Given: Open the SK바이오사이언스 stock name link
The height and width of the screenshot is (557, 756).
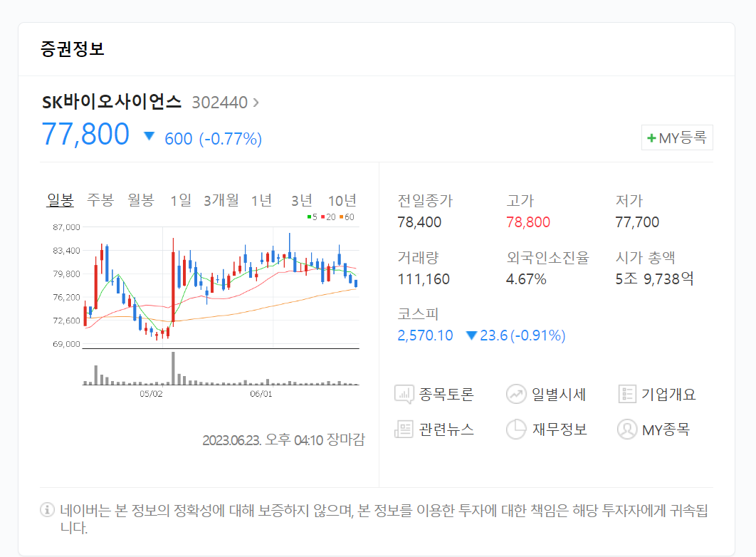Looking at the screenshot, I should point(112,102).
